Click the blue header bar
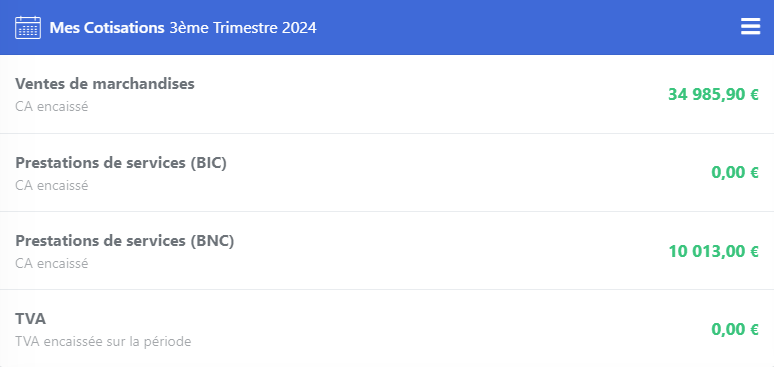The image size is (774, 367). pyautogui.click(x=387, y=27)
